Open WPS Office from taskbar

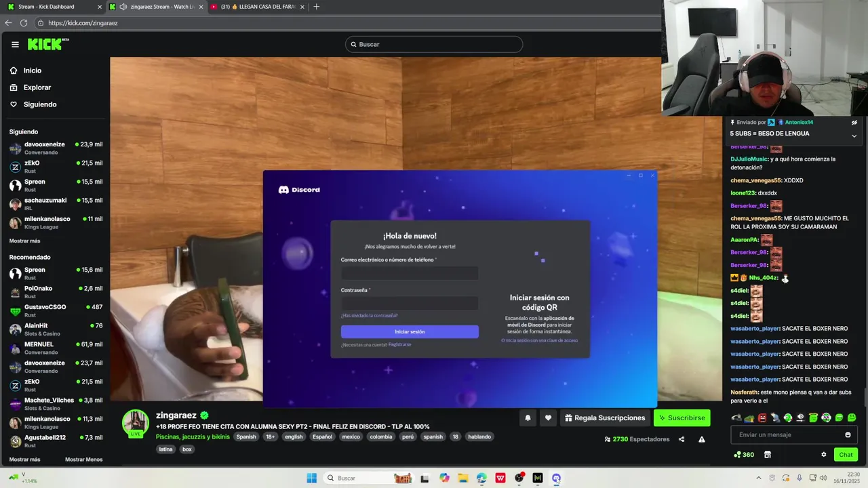(500, 478)
